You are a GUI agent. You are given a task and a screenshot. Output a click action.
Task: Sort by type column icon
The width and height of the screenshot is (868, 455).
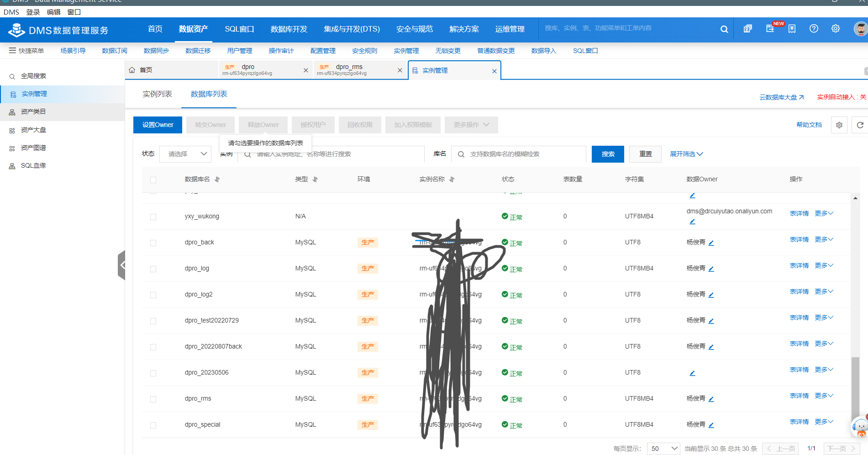(315, 180)
